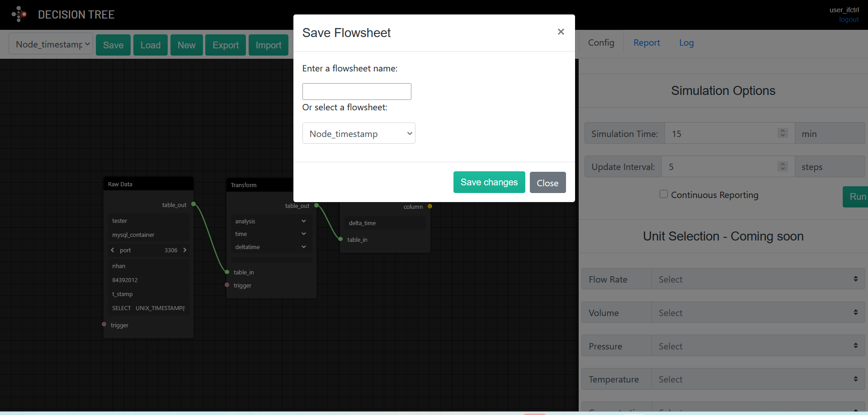Click the Run simulation button
The image size is (868, 415).
856,197
